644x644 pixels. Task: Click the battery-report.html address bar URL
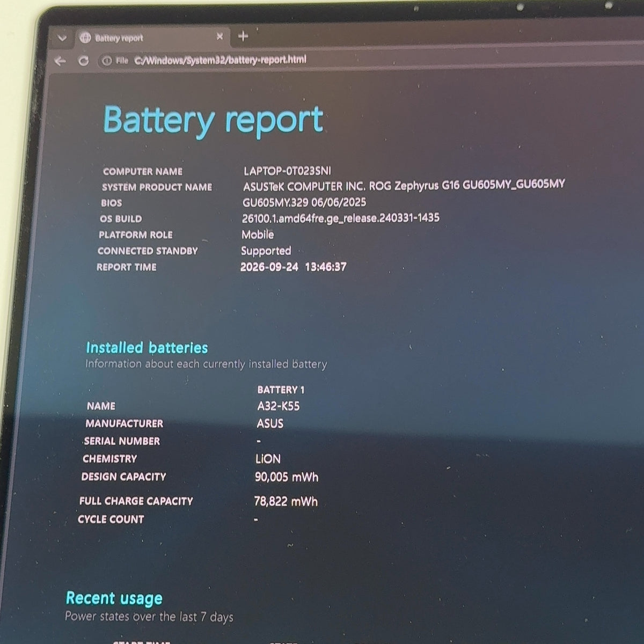click(220, 60)
